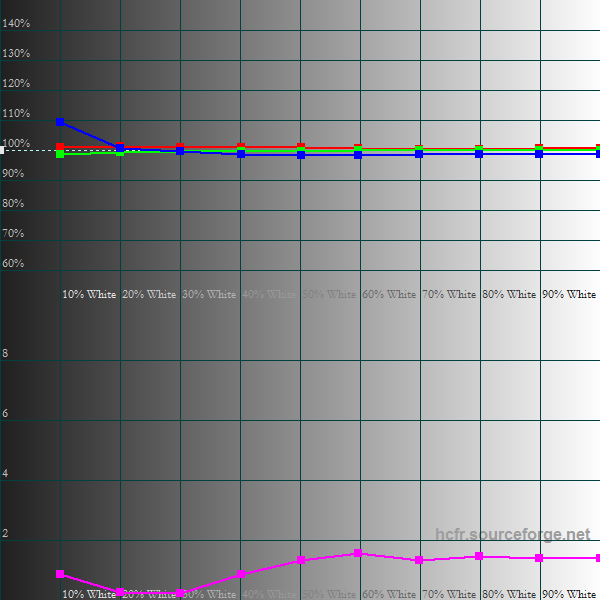
Task: Click the magenta marker at 40% White
Action: click(241, 574)
